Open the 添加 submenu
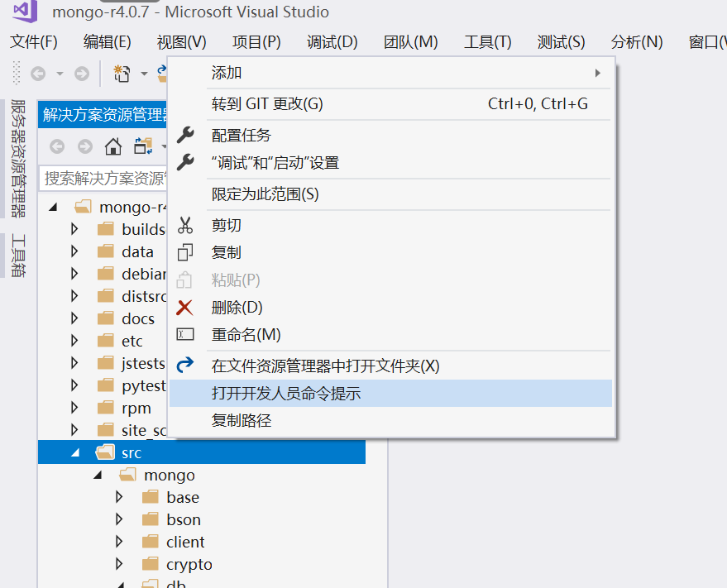Screen dimensions: 727x588 390,73
